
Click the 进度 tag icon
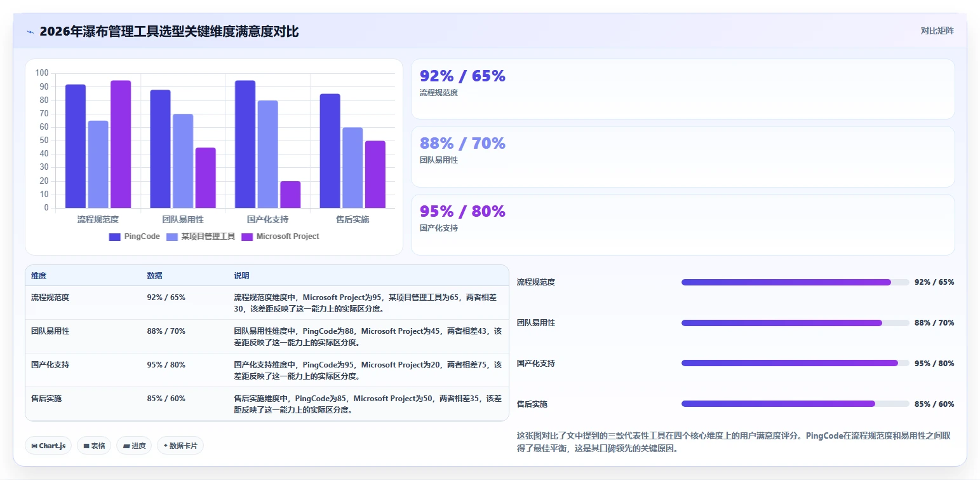tap(126, 446)
